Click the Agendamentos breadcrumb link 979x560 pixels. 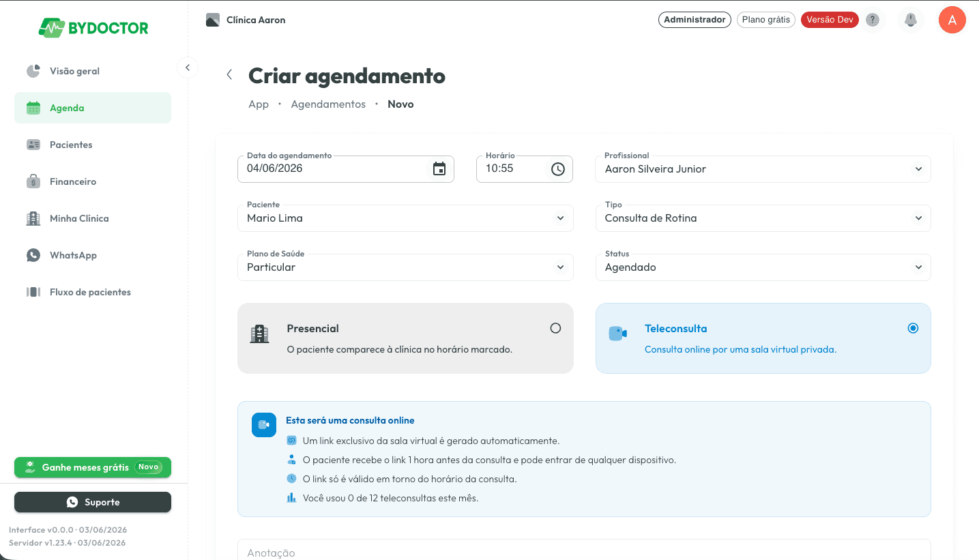tap(328, 104)
